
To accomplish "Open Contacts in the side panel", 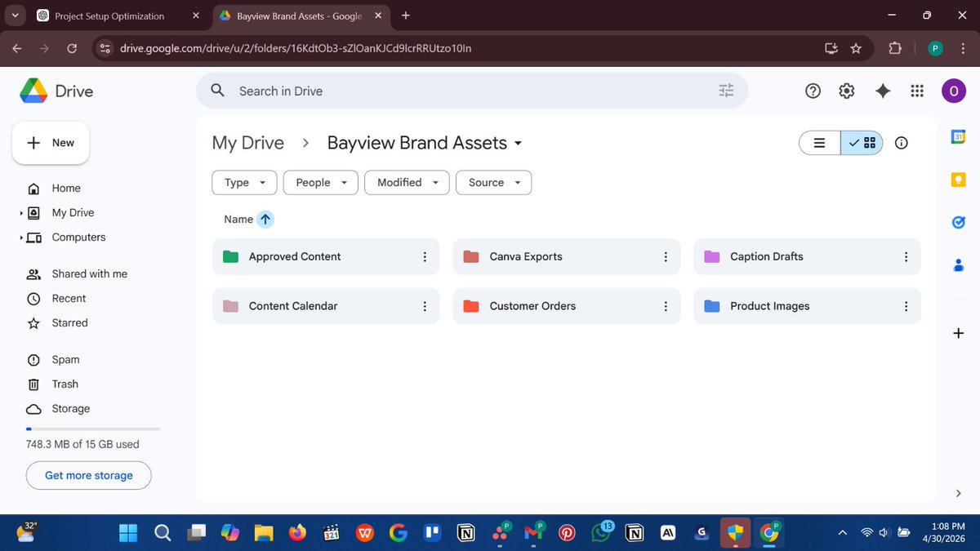I will click(x=958, y=264).
